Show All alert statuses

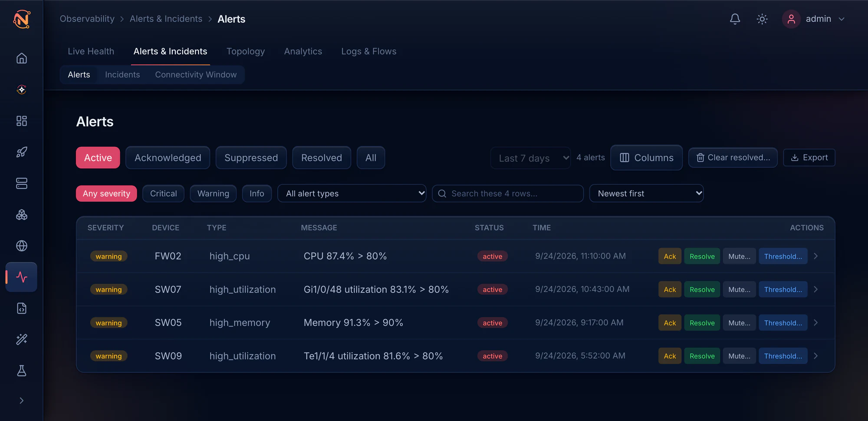point(371,158)
